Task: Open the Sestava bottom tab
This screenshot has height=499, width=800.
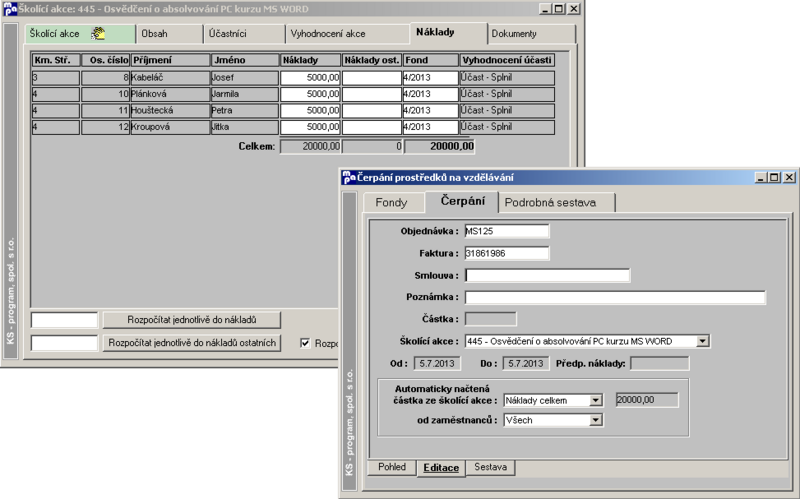Action: click(490, 467)
